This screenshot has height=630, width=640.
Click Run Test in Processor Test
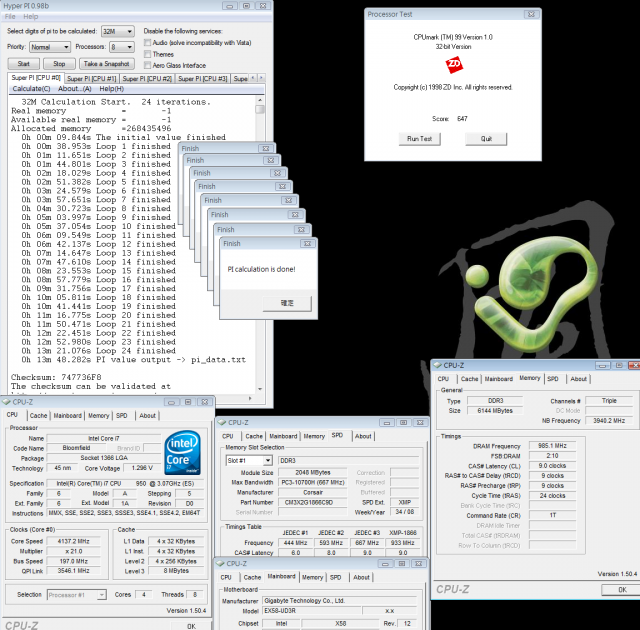pos(420,139)
